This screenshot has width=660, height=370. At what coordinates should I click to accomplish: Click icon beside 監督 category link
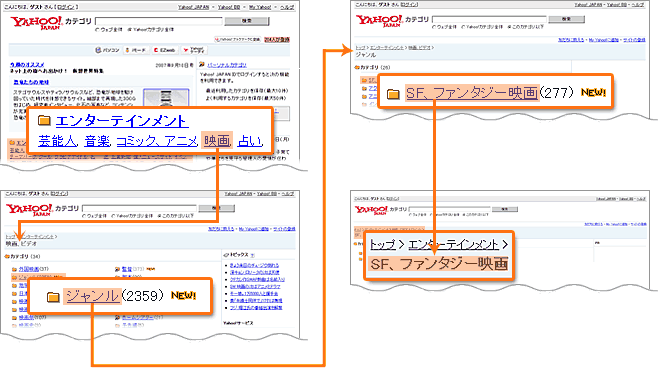click(117, 269)
